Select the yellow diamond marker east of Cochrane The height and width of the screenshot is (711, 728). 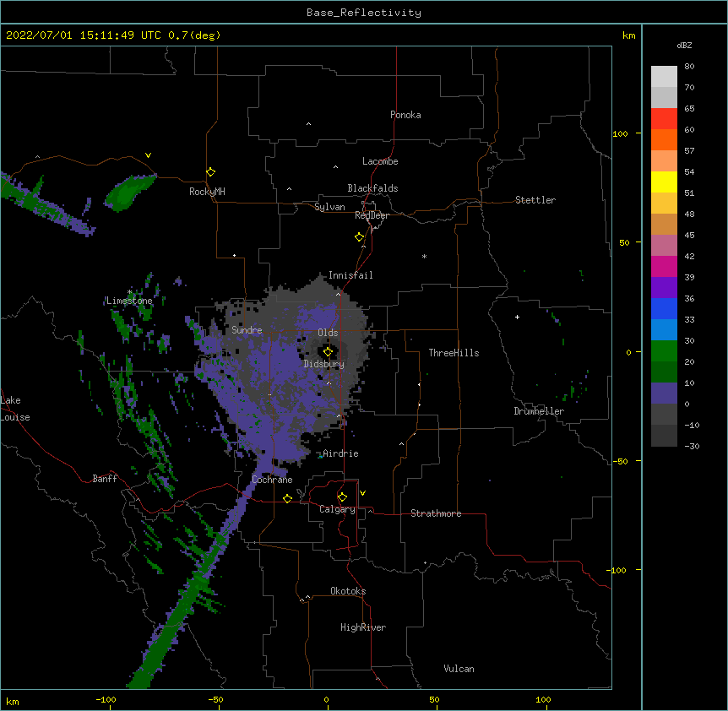287,498
